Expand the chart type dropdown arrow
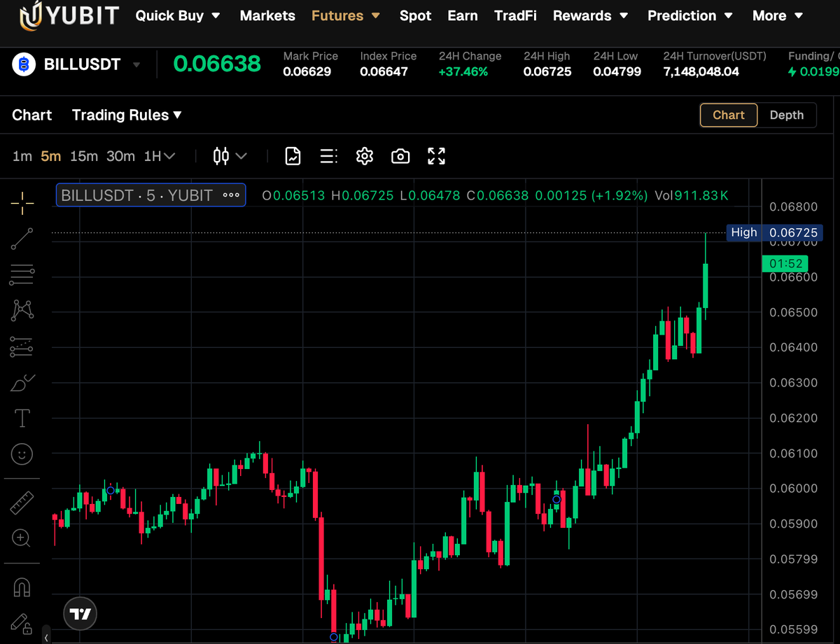 (x=241, y=156)
